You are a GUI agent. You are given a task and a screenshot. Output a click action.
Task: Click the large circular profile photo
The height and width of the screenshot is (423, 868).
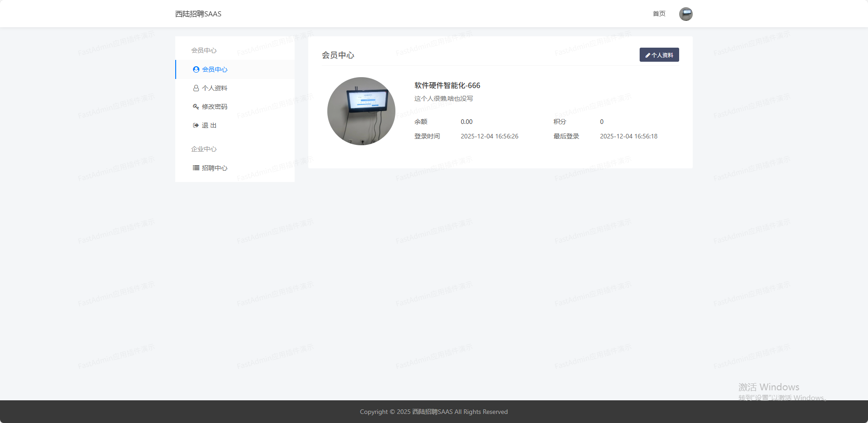(x=361, y=111)
